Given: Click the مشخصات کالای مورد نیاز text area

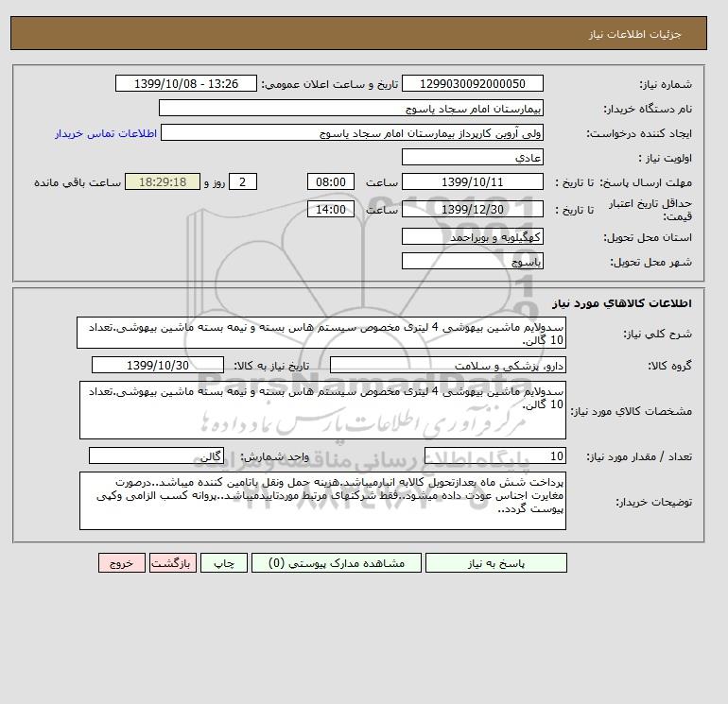Looking at the screenshot, I should click(x=322, y=410).
